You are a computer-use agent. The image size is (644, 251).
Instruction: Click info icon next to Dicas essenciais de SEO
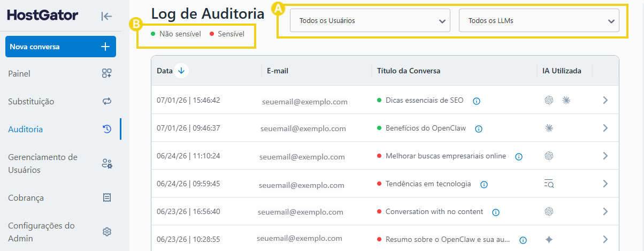[477, 101]
